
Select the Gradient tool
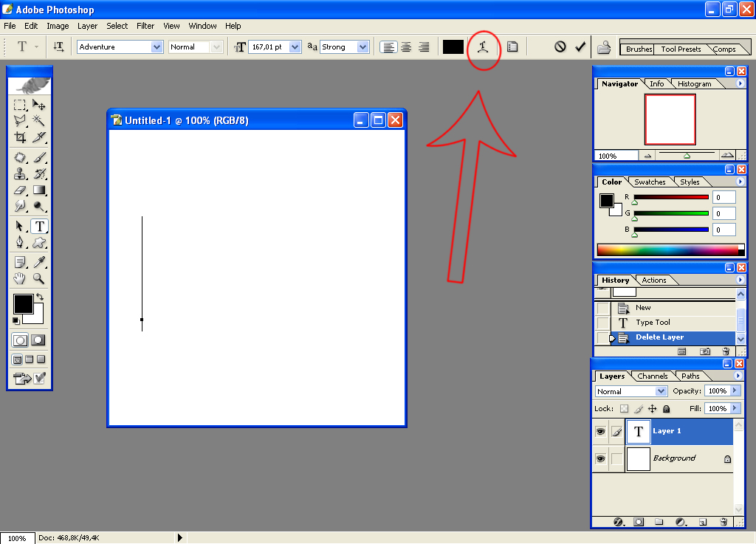coord(39,190)
